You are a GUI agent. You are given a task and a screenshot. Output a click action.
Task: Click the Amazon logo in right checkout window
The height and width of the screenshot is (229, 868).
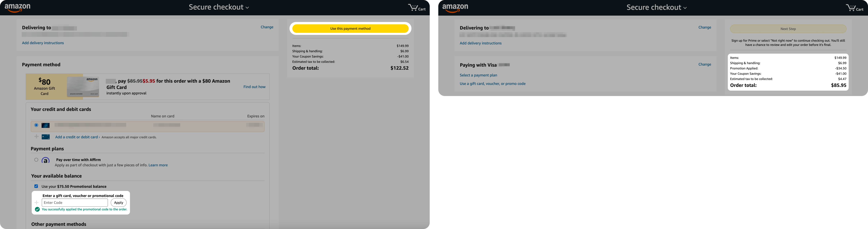455,8
